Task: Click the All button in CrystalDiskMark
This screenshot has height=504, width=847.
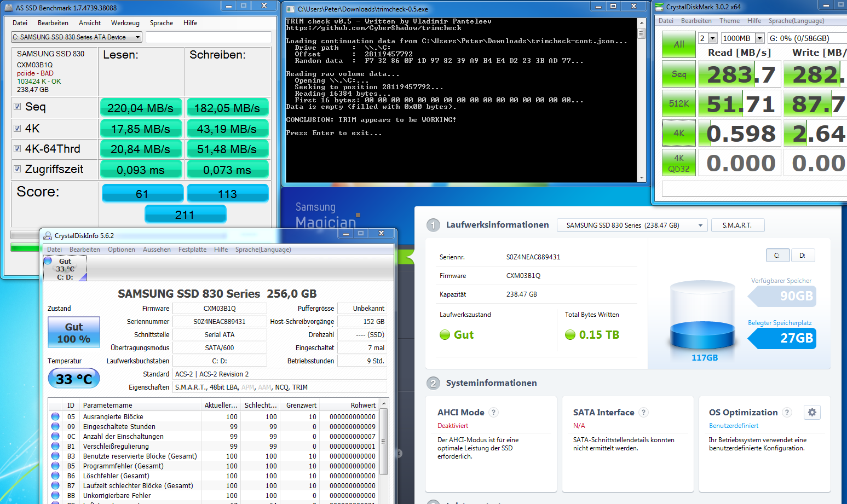Action: click(679, 45)
